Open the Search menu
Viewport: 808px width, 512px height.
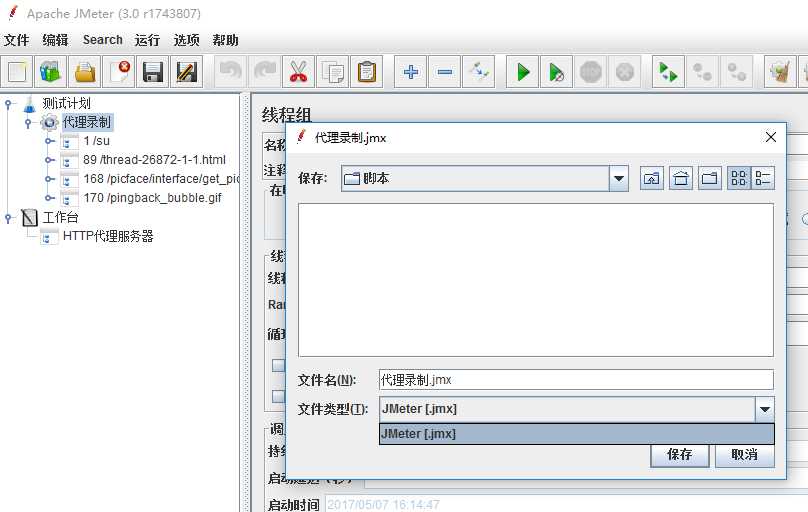(x=103, y=40)
